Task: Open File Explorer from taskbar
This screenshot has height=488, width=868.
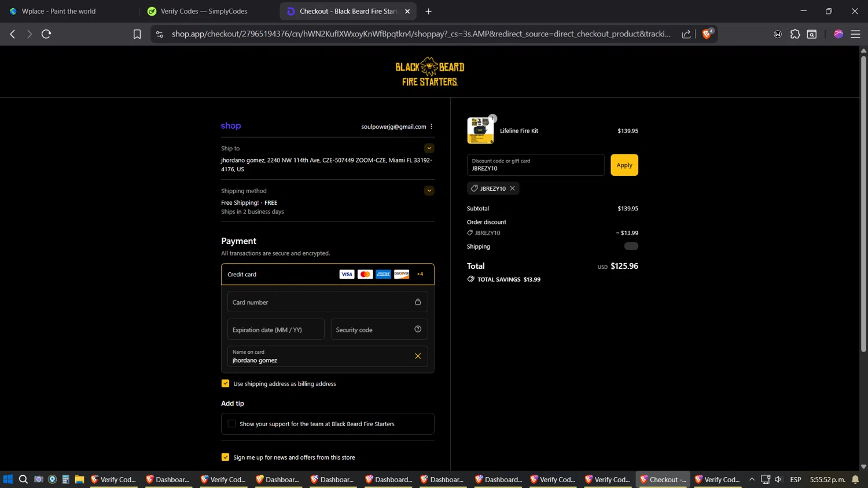Action: (x=79, y=479)
